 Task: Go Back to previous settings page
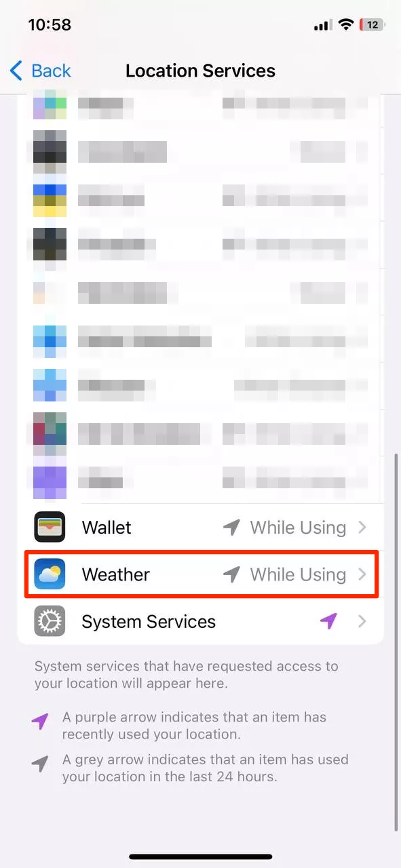[41, 71]
